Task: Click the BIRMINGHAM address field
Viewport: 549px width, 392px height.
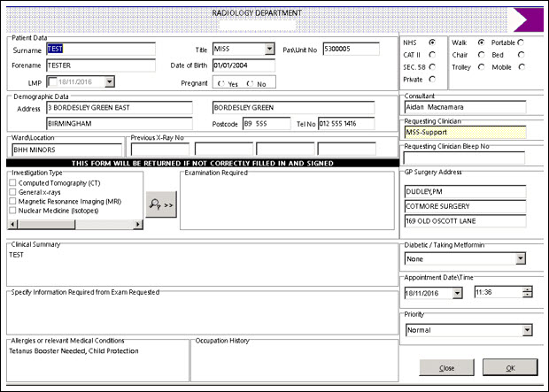Action: (x=120, y=123)
